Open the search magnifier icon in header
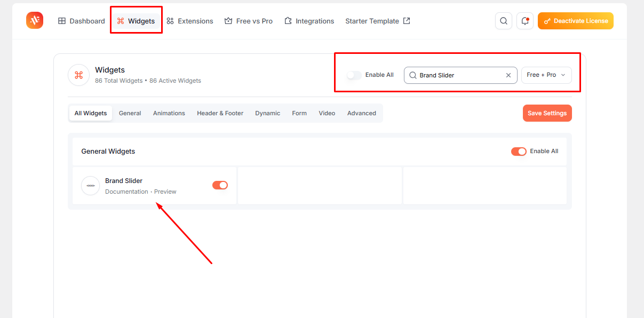 tap(504, 21)
